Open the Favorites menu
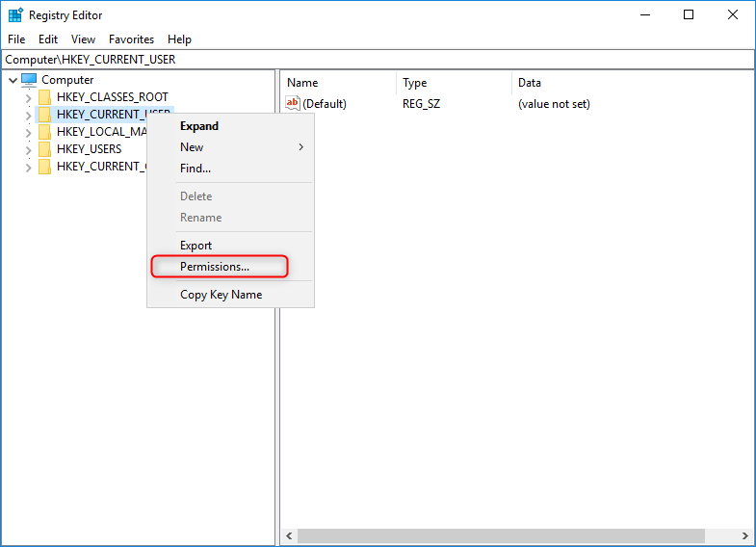The image size is (756, 547). click(131, 39)
